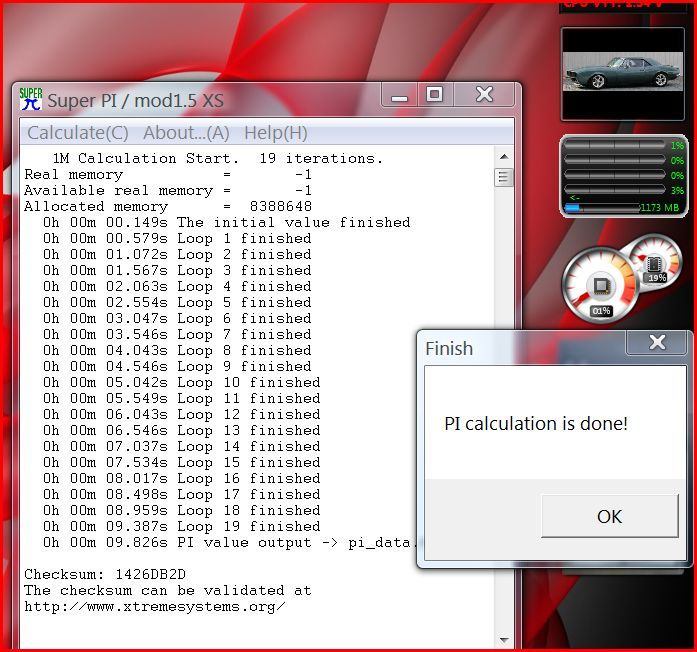Open the About...(A) menu
Viewport: 697px width, 652px height.
(x=186, y=133)
